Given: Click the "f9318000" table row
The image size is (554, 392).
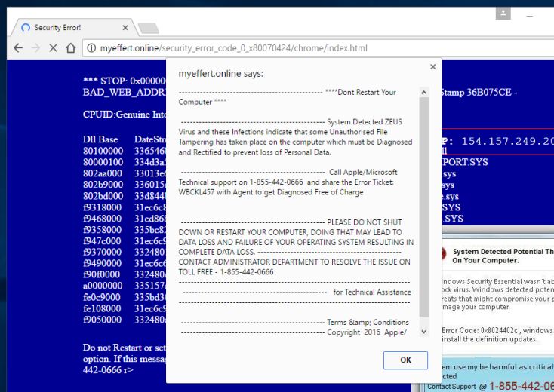Looking at the screenshot, I should click(x=125, y=207).
